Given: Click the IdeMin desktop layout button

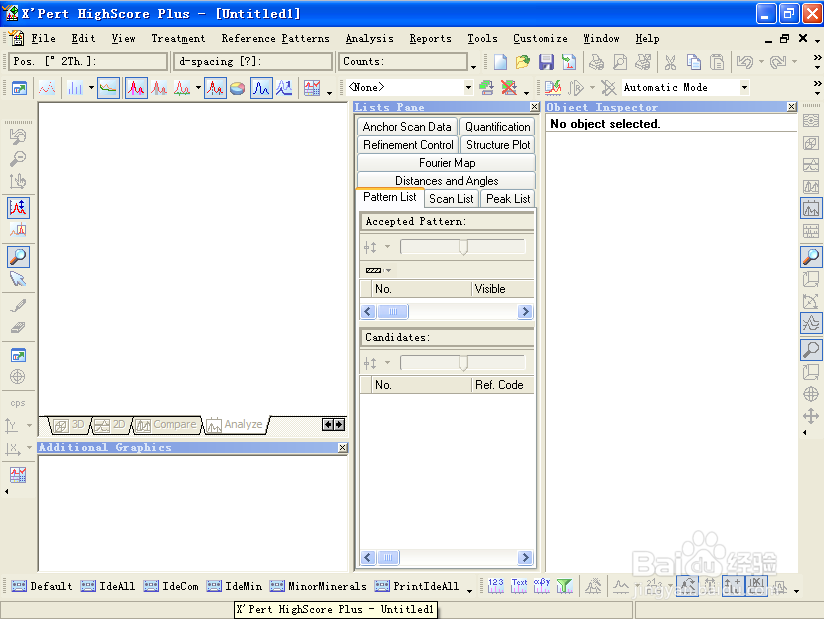Looking at the screenshot, I should click(234, 586).
